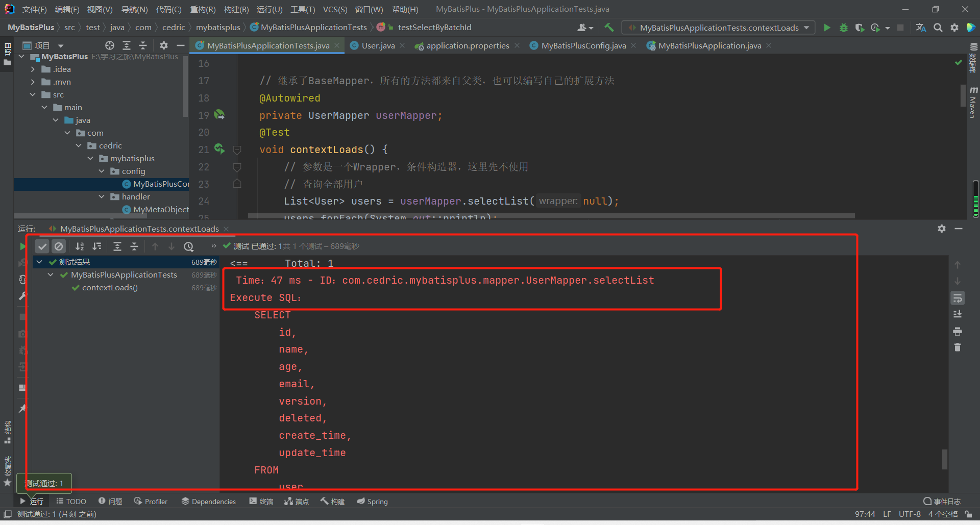The height and width of the screenshot is (525, 980).
Task: Run with coverage from the shield icon
Action: pos(860,28)
